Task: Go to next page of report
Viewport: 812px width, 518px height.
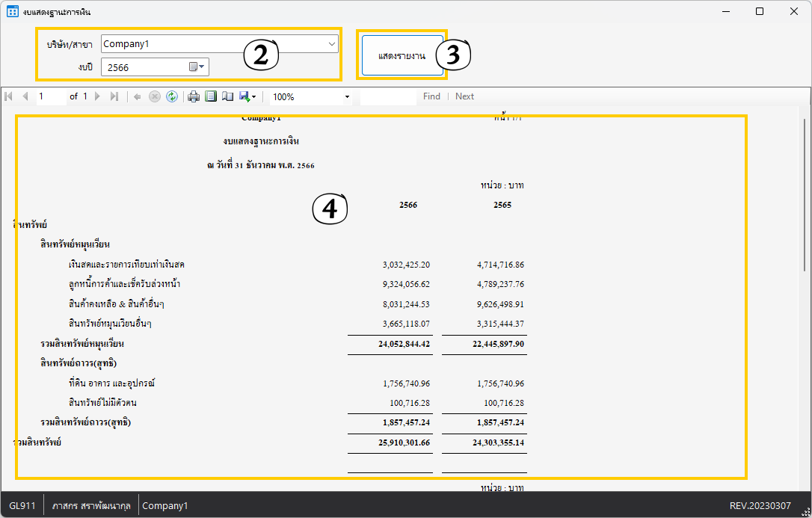Action: pos(98,96)
